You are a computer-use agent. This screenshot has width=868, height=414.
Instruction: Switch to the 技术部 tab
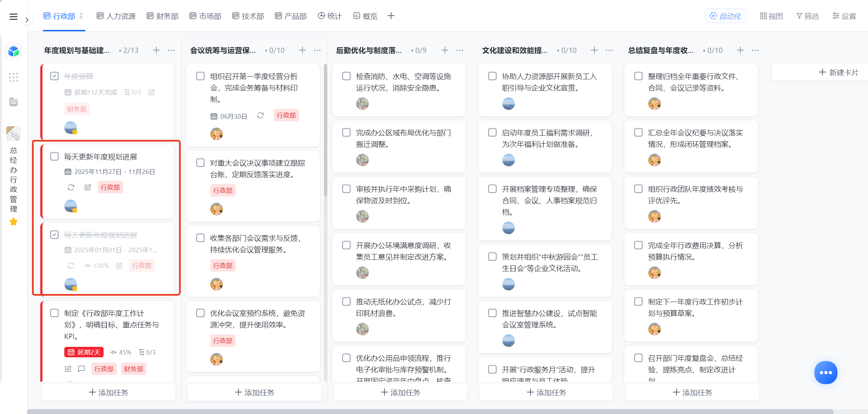pyautogui.click(x=248, y=16)
